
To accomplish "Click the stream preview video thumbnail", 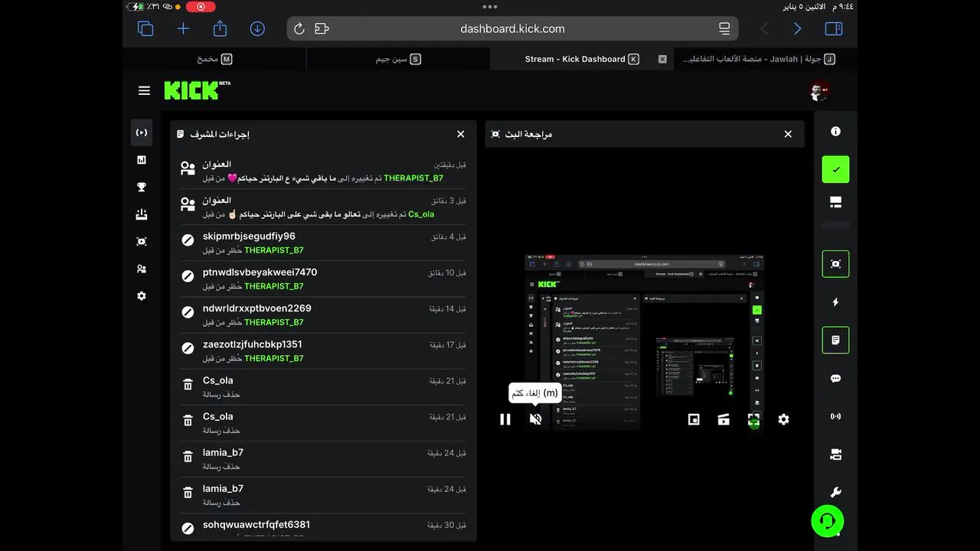I will click(x=645, y=342).
